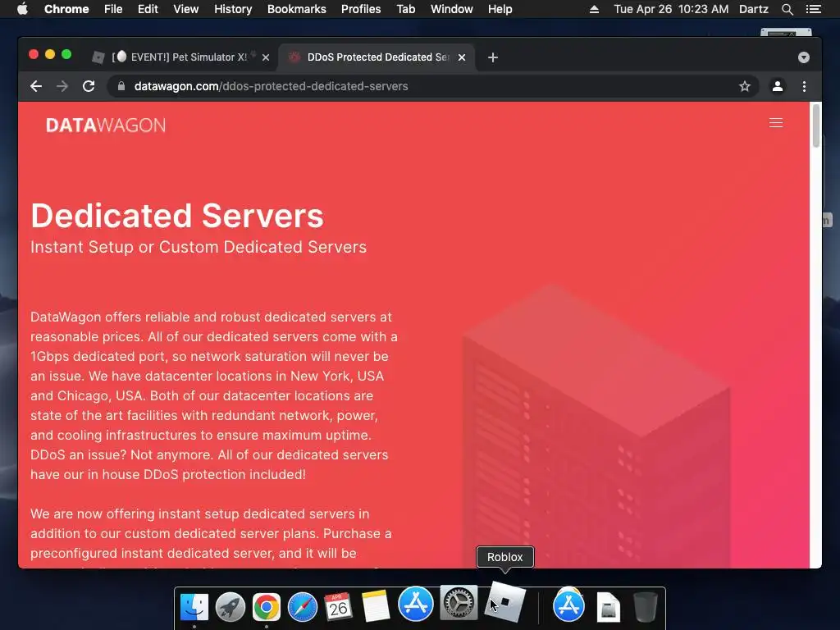Click the date and time in menu bar

[x=671, y=9]
